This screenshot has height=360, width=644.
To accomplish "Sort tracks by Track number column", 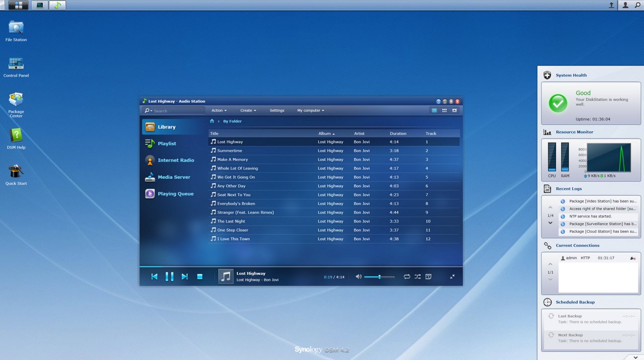I will click(442, 133).
